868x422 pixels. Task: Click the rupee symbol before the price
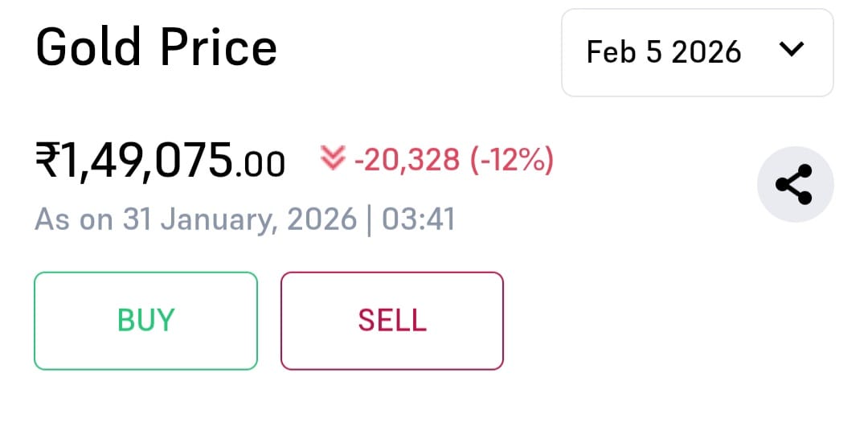pyautogui.click(x=45, y=160)
